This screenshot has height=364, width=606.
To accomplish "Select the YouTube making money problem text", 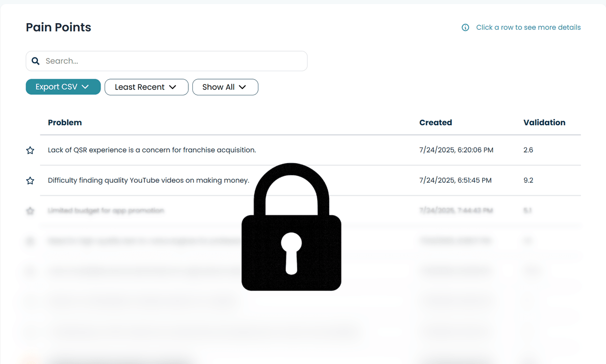I will (148, 180).
